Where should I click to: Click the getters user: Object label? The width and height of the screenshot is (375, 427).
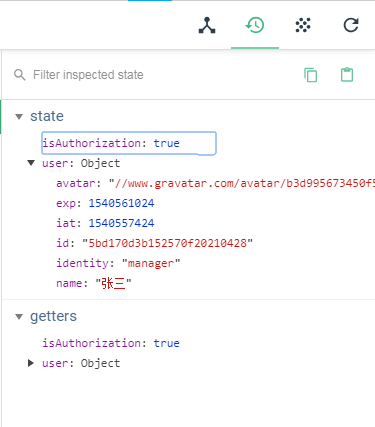coord(81,363)
